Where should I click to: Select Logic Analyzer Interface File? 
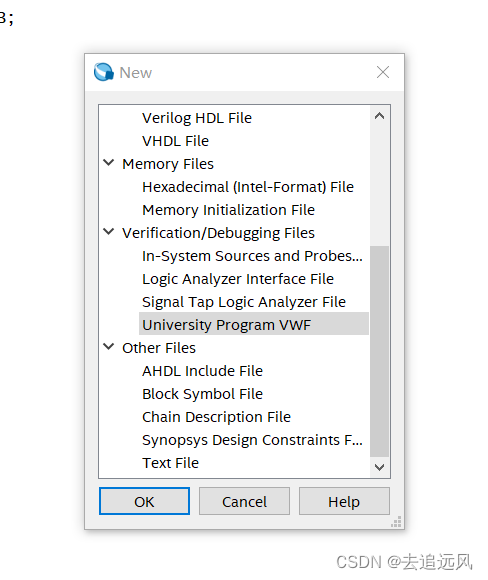(x=238, y=279)
